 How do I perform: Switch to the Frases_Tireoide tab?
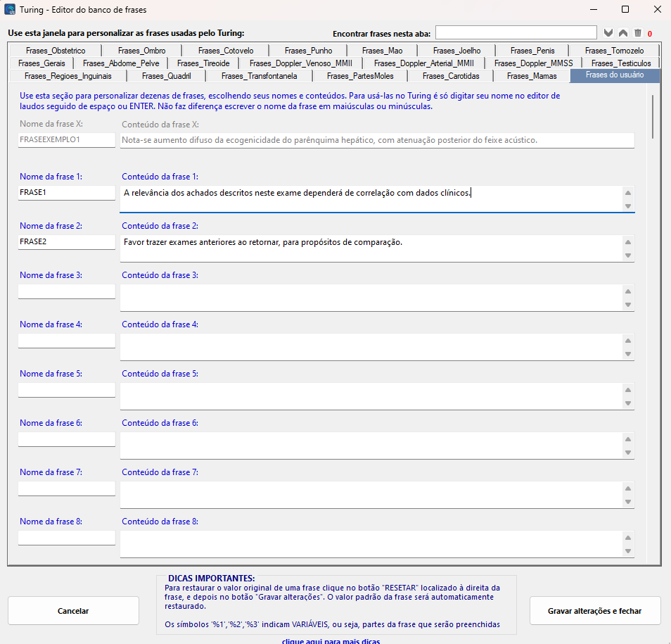coord(203,63)
